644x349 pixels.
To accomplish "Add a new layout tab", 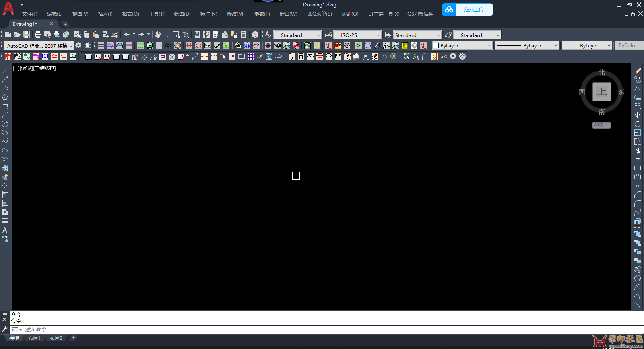I will [73, 338].
